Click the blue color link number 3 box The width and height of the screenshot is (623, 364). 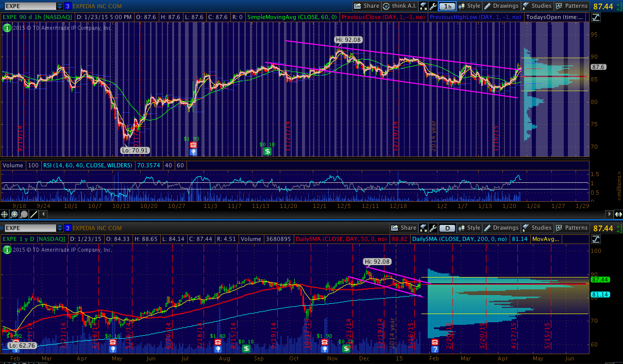68,6
